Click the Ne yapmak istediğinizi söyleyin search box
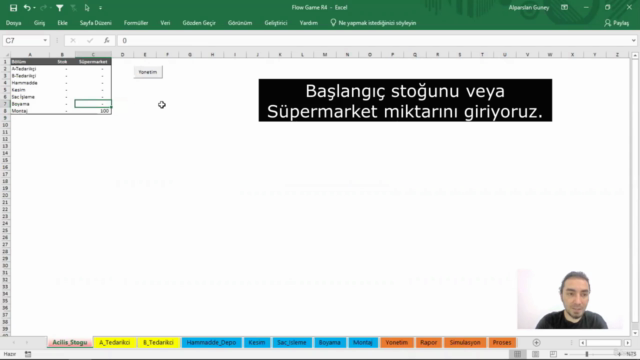Image resolution: width=640 pixels, height=360 pixels. (373, 23)
